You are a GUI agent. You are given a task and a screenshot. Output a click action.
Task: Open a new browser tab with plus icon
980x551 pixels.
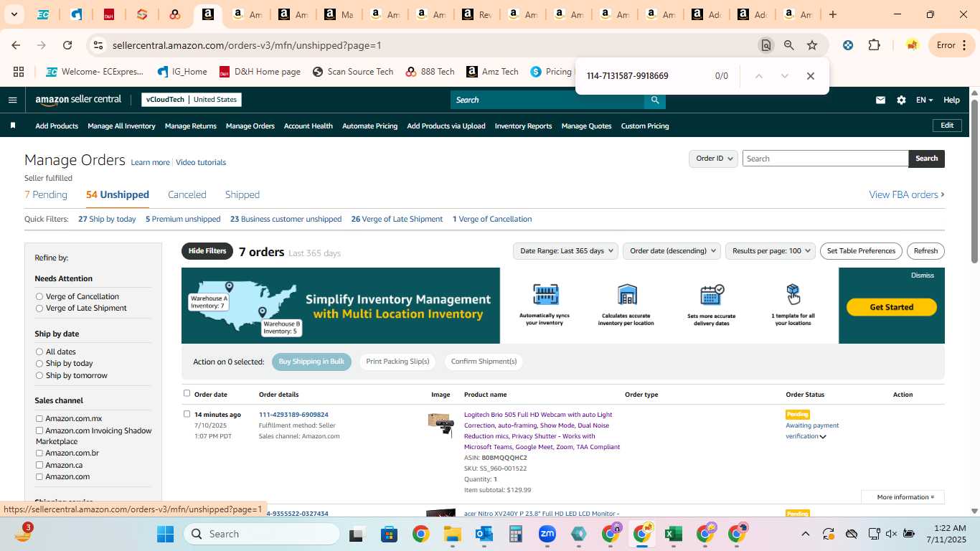coord(832,14)
